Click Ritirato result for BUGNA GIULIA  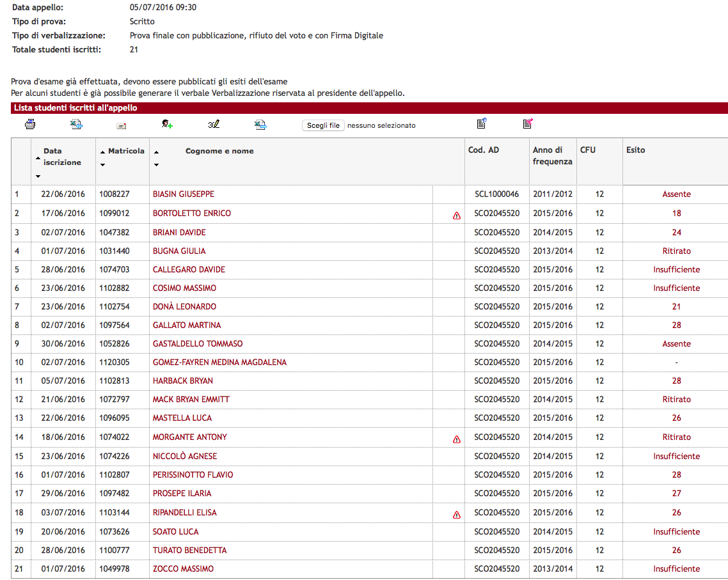coord(676,251)
